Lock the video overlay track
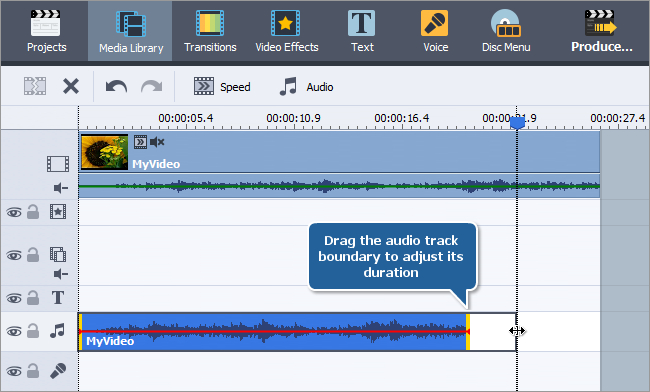Screen dimensions: 650x392 tap(33, 254)
